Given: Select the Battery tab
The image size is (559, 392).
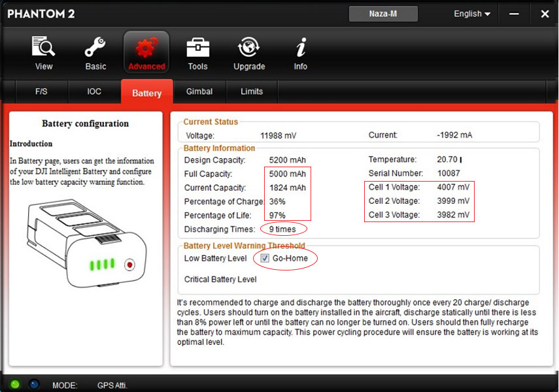Looking at the screenshot, I should (x=147, y=92).
